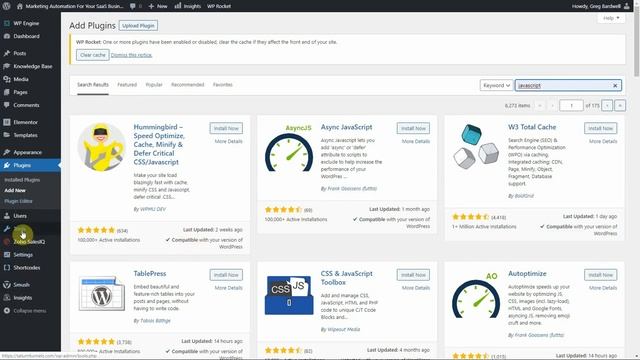View More Details for Async JavaScript

416,141
